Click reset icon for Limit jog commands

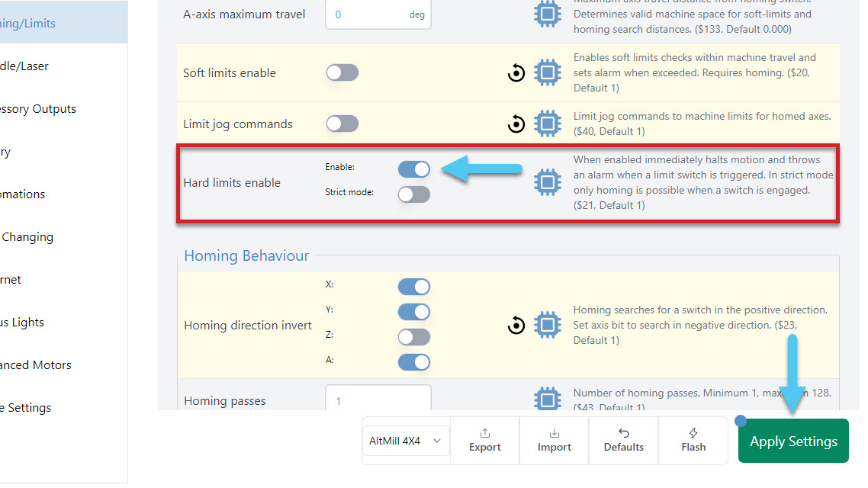tap(516, 124)
